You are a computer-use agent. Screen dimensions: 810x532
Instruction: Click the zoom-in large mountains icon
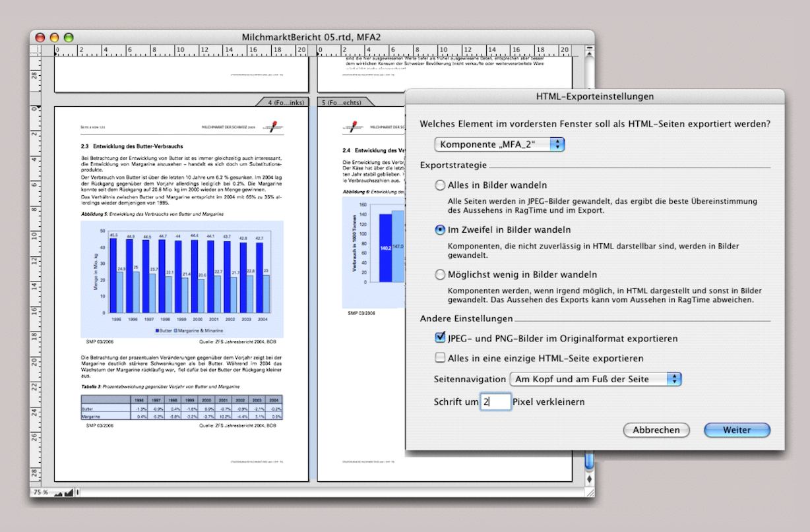pyautogui.click(x=69, y=492)
